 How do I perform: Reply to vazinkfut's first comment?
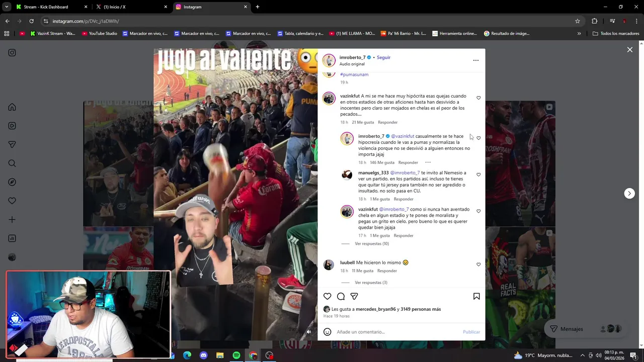388,122
